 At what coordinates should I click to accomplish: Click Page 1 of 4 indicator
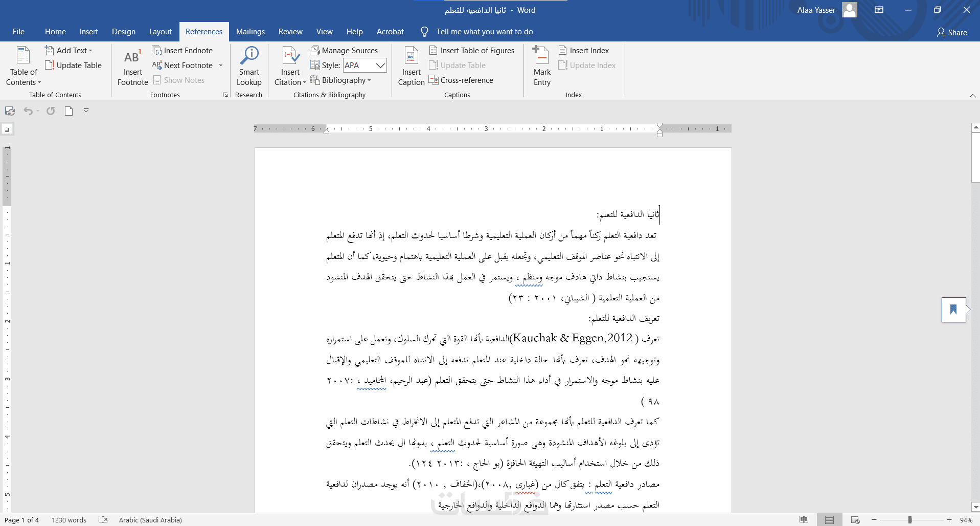tap(21, 520)
